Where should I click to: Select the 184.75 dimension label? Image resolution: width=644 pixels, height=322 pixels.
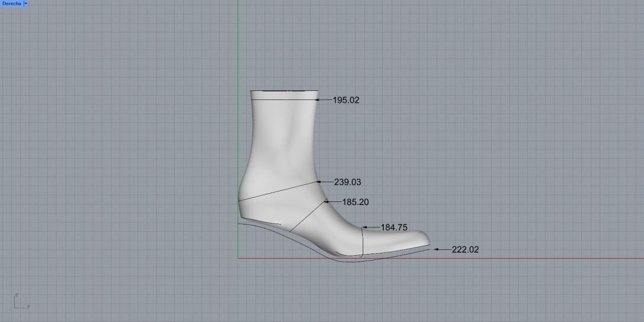pos(394,227)
